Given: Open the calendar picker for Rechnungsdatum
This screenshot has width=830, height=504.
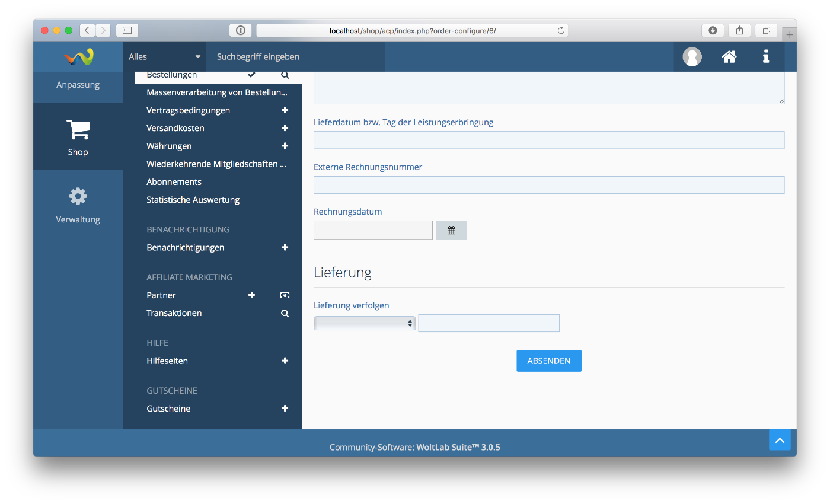Looking at the screenshot, I should 451,230.
